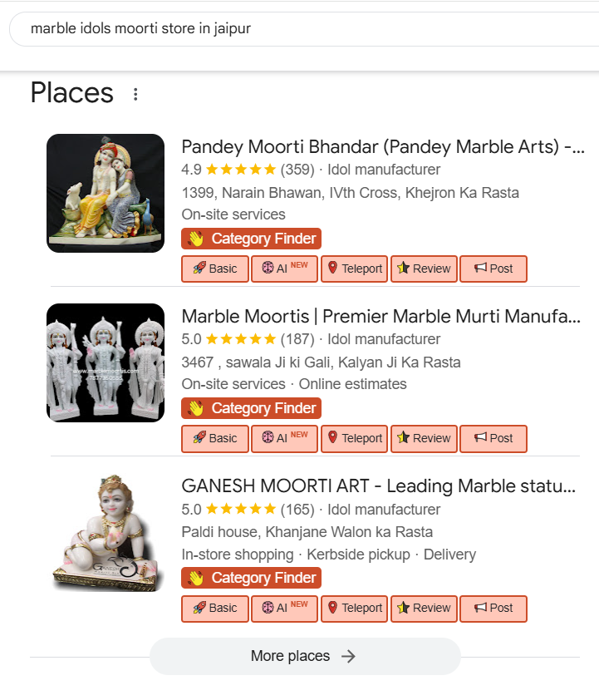The height and width of the screenshot is (700, 599).
Task: Open Category Finder for Ganesh Moorti Art
Action: [251, 578]
